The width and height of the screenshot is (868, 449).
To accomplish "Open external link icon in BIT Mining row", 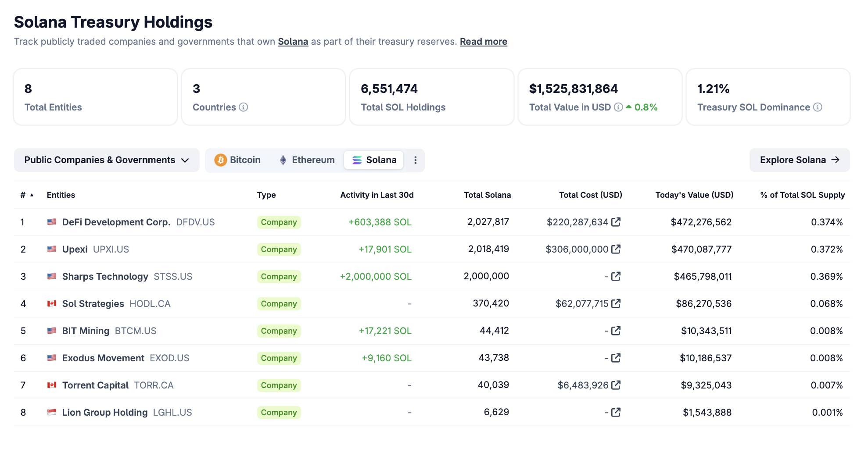I will click(616, 331).
